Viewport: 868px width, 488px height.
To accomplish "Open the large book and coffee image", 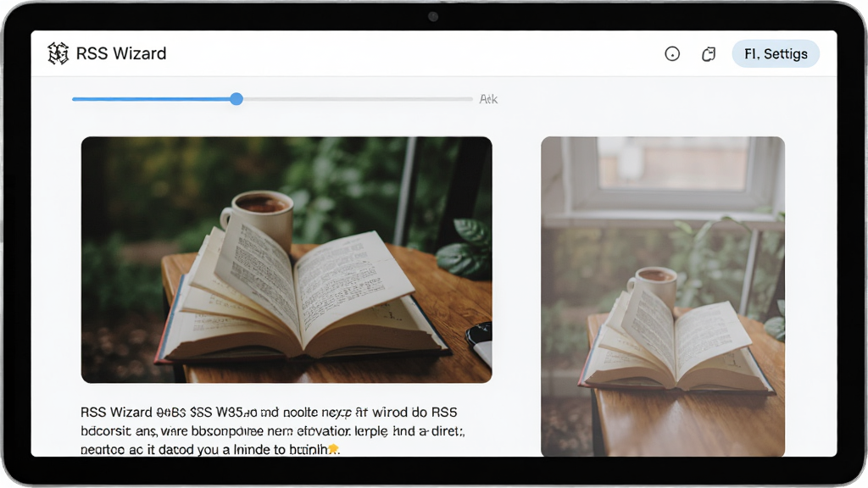I will 287,259.
